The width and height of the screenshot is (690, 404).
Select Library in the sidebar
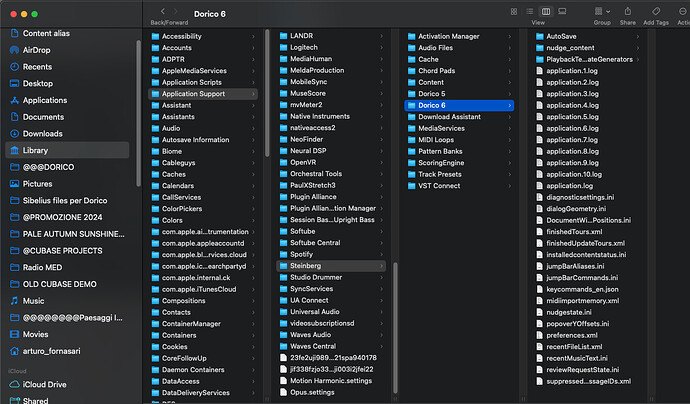(67, 150)
